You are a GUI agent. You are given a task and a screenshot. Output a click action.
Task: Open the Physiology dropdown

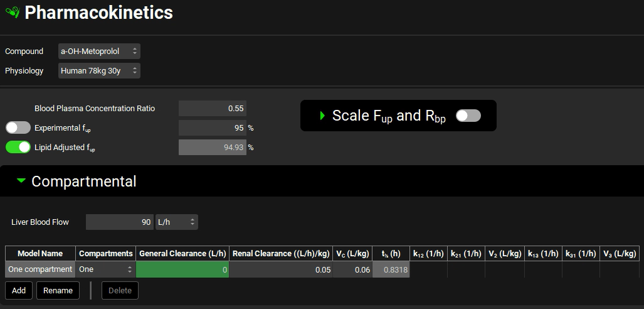click(x=99, y=71)
